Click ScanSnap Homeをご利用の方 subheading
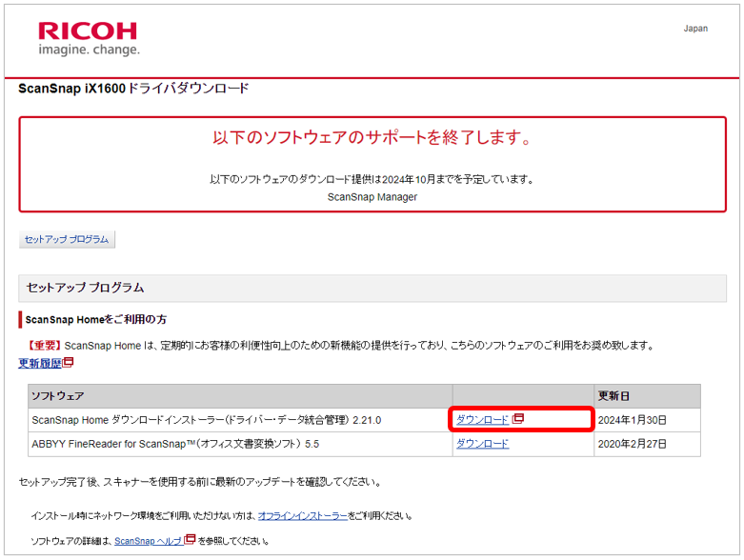 [96, 320]
